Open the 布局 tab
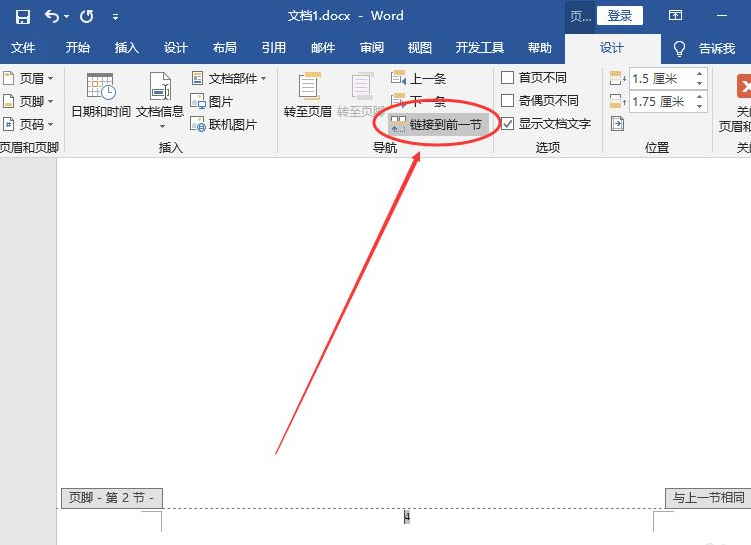This screenshot has width=751, height=545. 225,48
